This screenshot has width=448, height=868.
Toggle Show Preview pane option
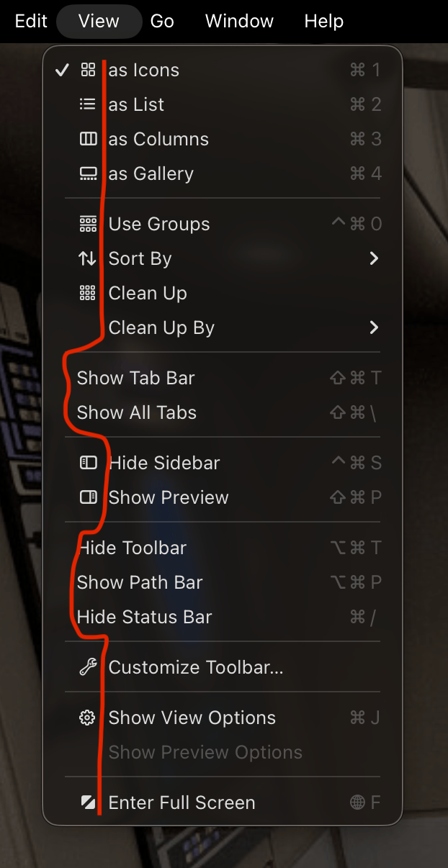pyautogui.click(x=169, y=497)
